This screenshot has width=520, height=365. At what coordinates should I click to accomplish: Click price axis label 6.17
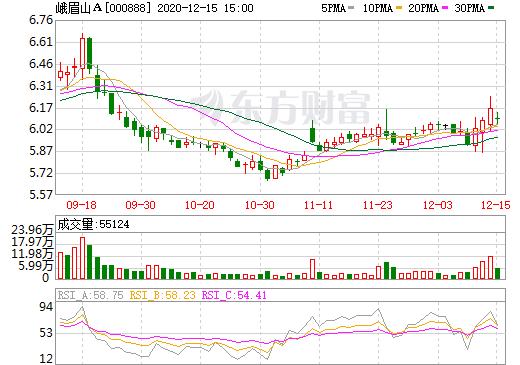pyautogui.click(x=41, y=108)
